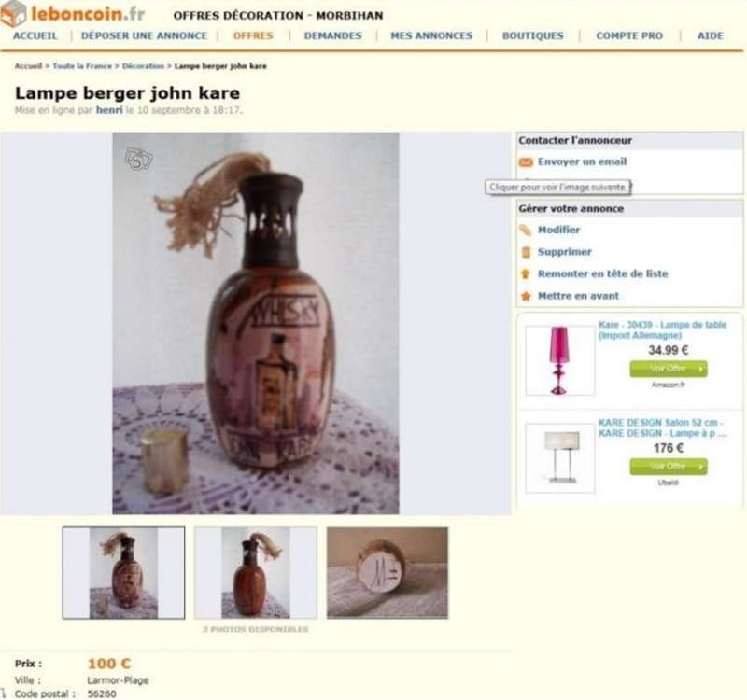The width and height of the screenshot is (747, 700).
Task: Click Voir Offre button for 176 € lamp
Action: 668,466
